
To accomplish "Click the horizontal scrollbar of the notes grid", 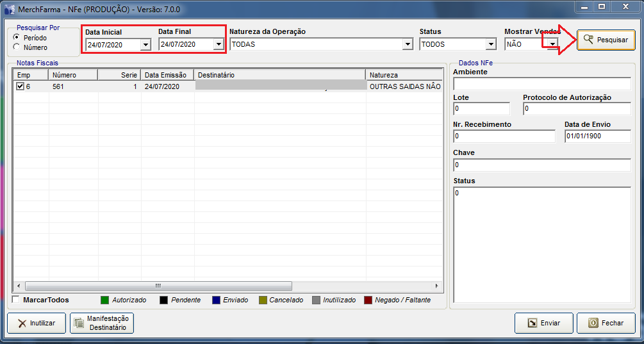I will tap(158, 286).
